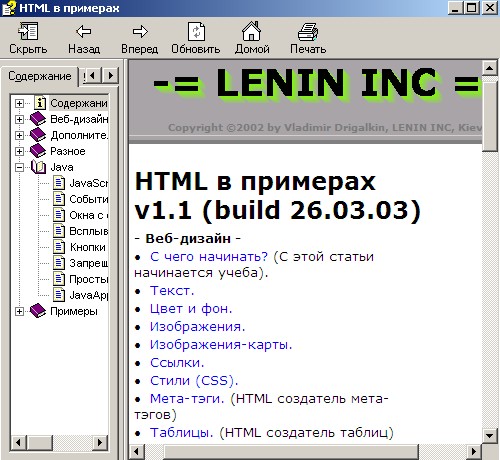Show previous tabs with left tab arrow

pos(92,76)
